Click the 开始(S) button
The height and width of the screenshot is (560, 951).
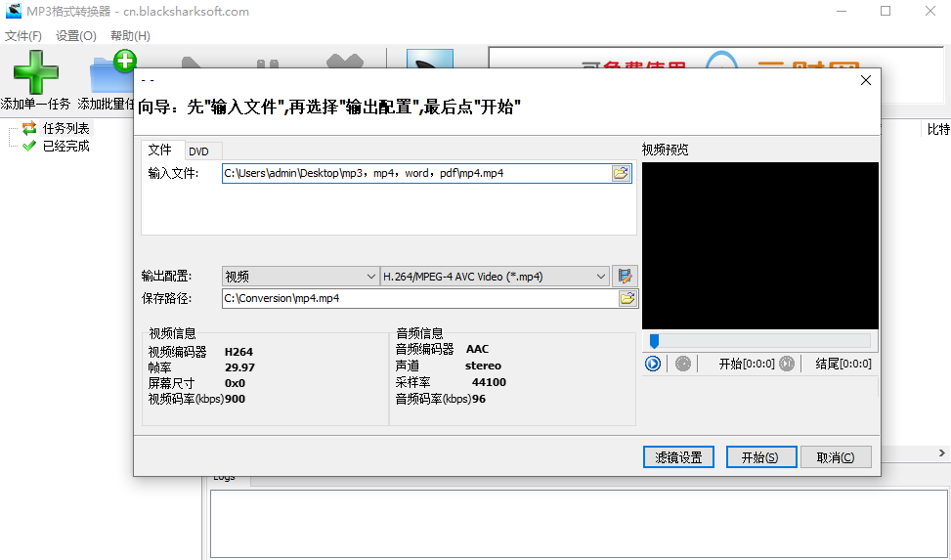click(x=761, y=457)
